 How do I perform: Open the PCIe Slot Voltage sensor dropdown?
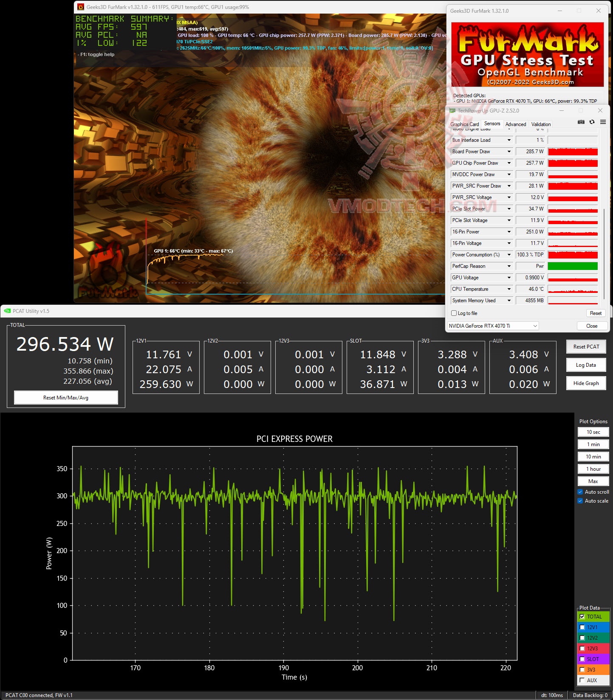(x=509, y=220)
